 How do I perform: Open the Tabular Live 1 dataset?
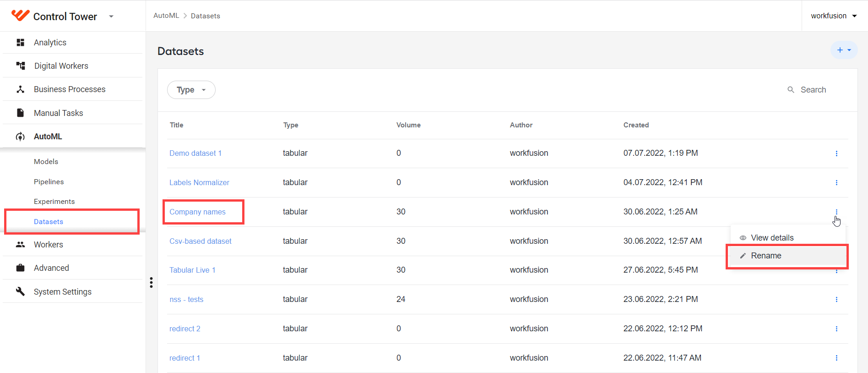192,270
